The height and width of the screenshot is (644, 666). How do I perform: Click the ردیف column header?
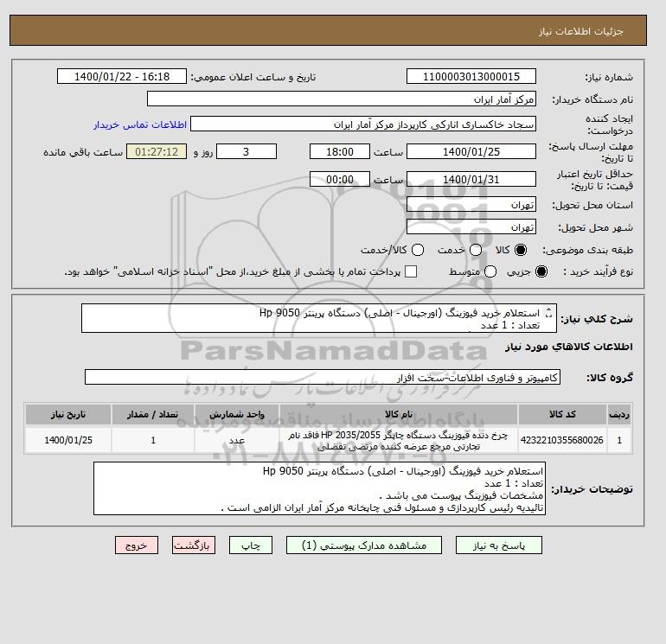coord(618,414)
